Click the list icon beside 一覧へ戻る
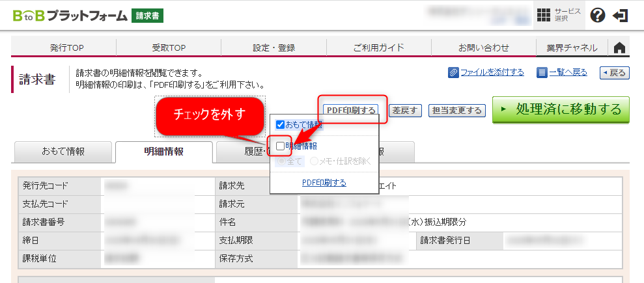 [x=542, y=72]
